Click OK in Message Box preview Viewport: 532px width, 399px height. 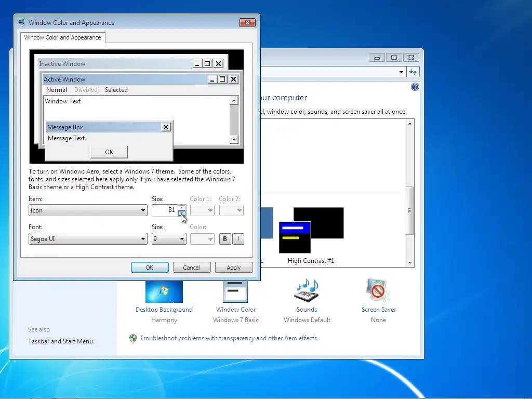109,152
